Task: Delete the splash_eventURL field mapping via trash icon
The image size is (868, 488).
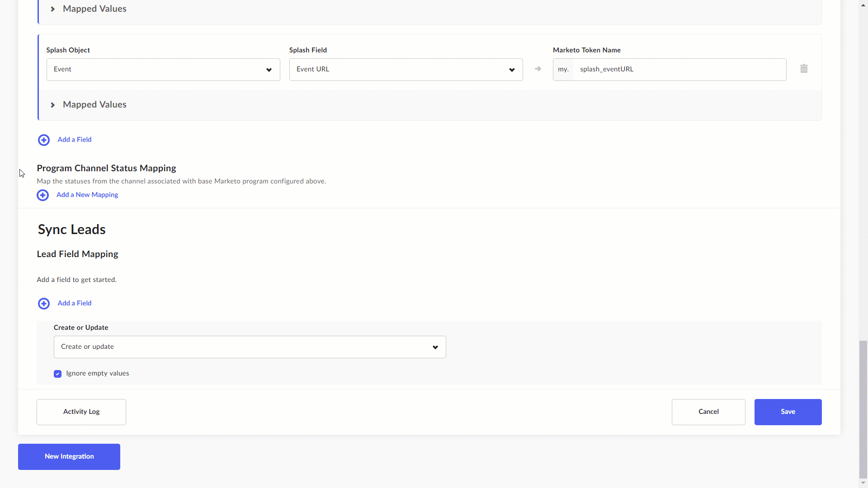Action: [804, 69]
